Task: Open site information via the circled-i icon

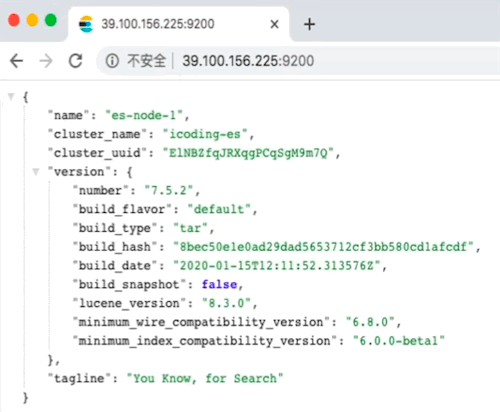Action: pyautogui.click(x=112, y=61)
